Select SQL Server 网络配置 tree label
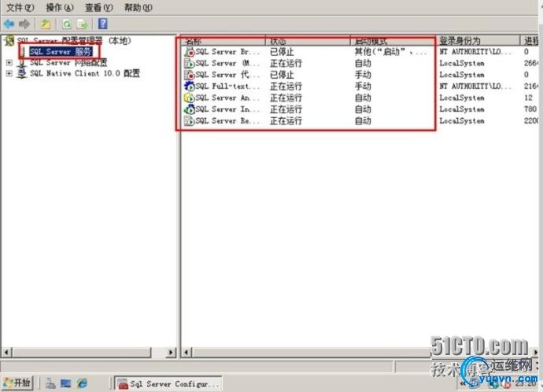543x392 pixels. click(x=68, y=63)
